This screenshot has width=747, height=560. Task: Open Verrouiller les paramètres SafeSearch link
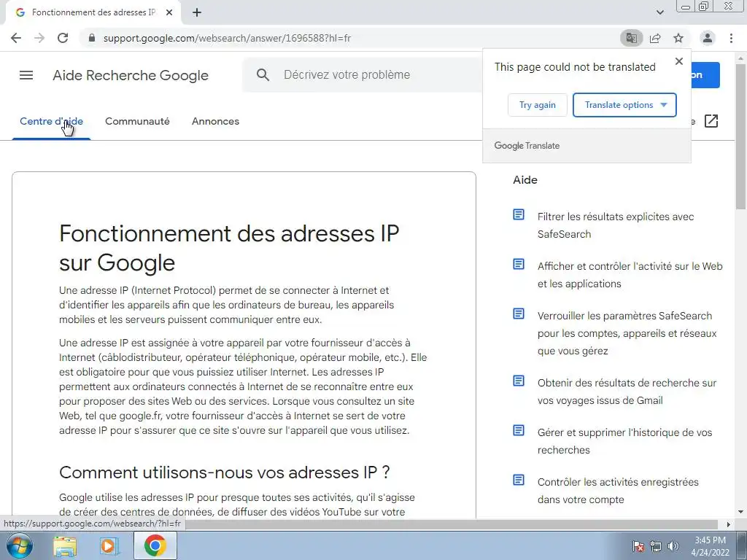[x=627, y=333]
